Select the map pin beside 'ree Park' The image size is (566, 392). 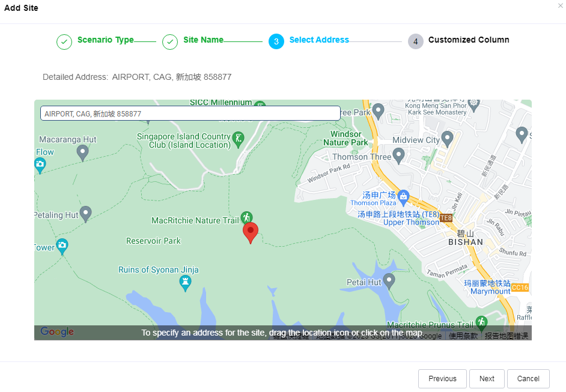(x=378, y=111)
